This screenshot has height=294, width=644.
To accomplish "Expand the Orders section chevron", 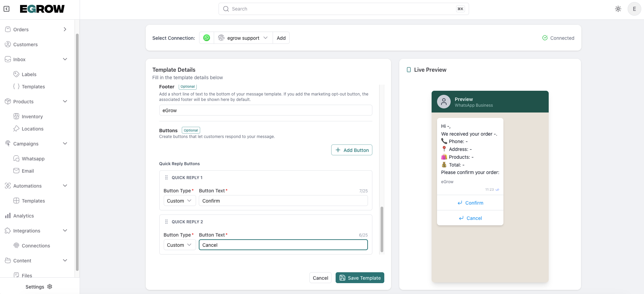I will 65,29.
